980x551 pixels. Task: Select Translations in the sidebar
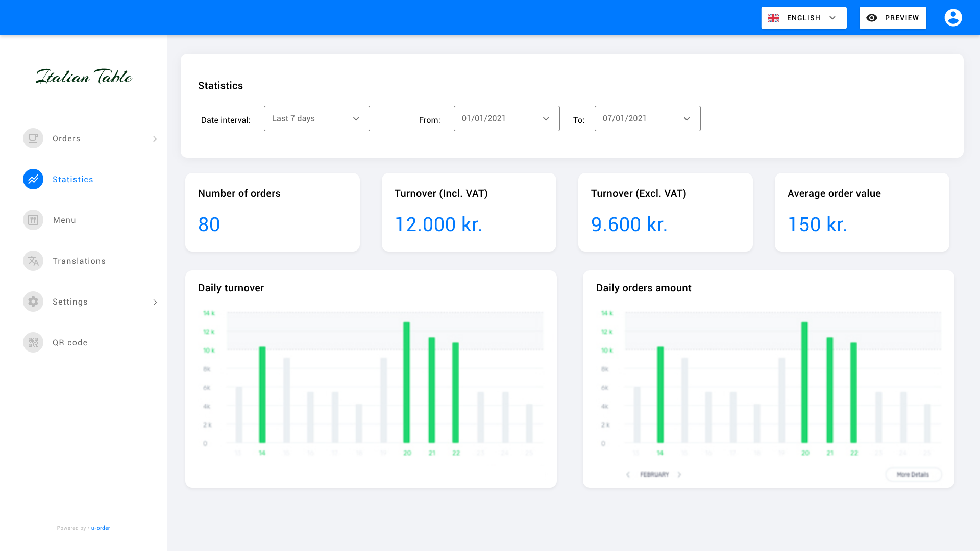pos(79,261)
